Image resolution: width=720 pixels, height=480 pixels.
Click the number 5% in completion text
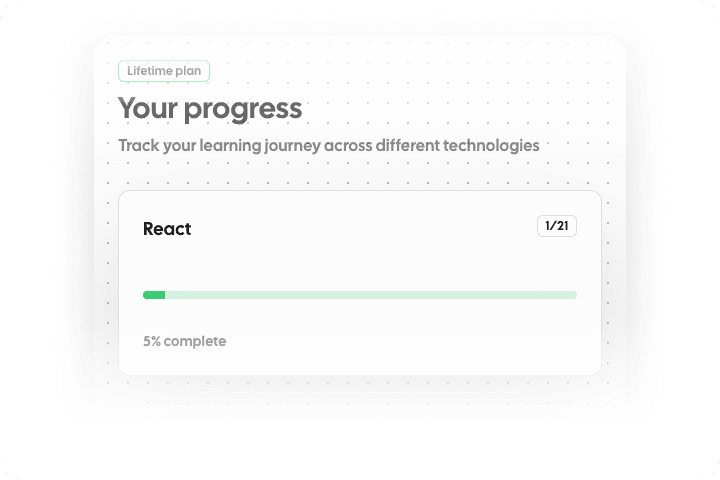(x=152, y=341)
